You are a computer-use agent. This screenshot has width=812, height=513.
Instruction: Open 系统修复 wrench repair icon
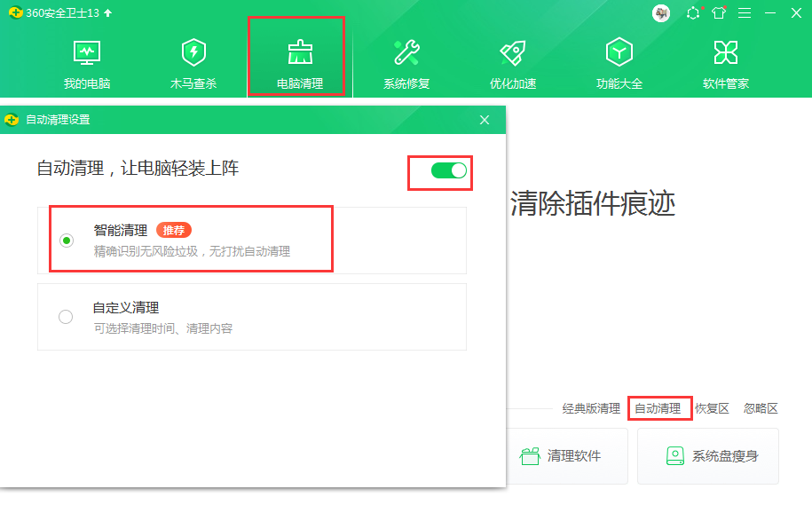(x=406, y=53)
